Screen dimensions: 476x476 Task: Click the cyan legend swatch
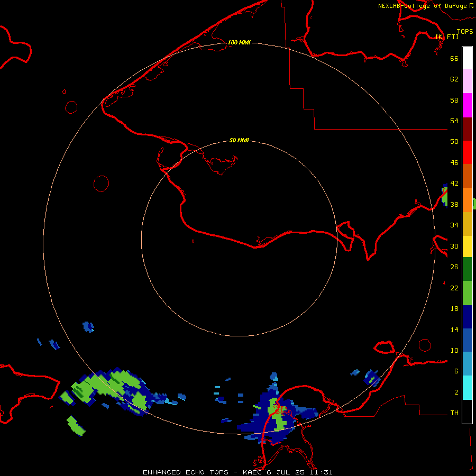467,388
